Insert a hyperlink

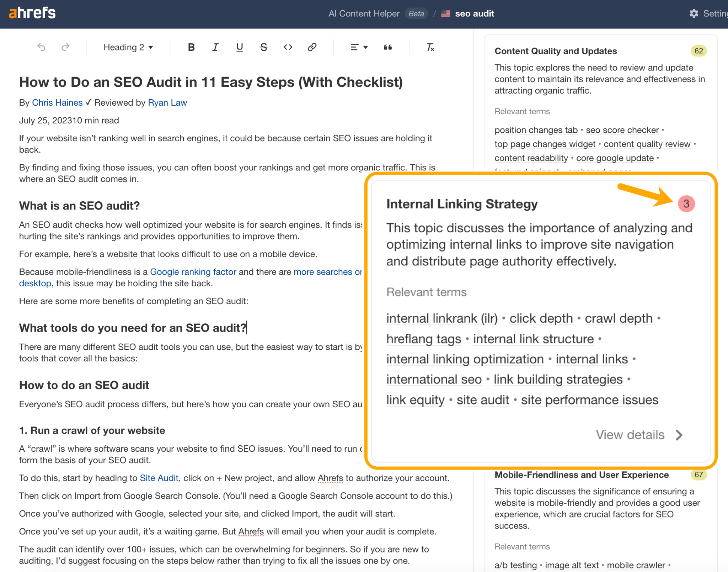click(312, 47)
